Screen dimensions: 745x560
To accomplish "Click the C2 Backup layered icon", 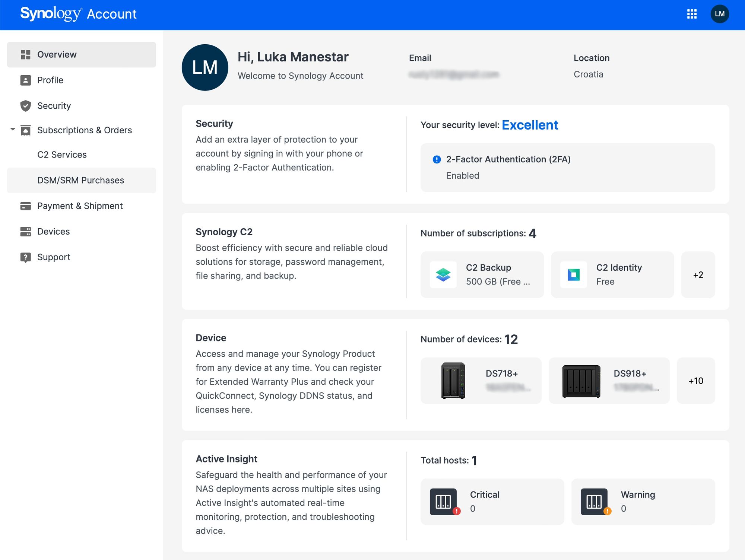I will [x=443, y=275].
